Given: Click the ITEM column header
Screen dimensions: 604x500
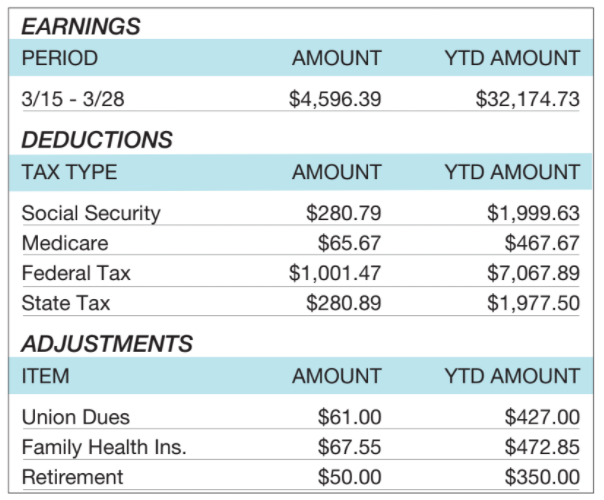Looking at the screenshot, I should 45,376.
